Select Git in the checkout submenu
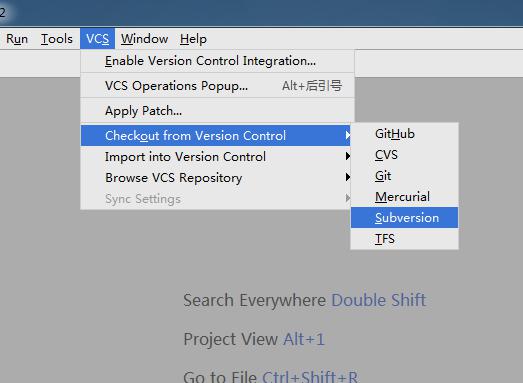This screenshot has width=523, height=383. pos(404,176)
